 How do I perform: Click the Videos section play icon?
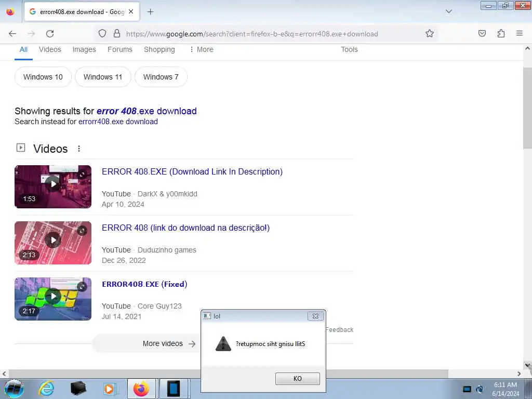[21, 148]
